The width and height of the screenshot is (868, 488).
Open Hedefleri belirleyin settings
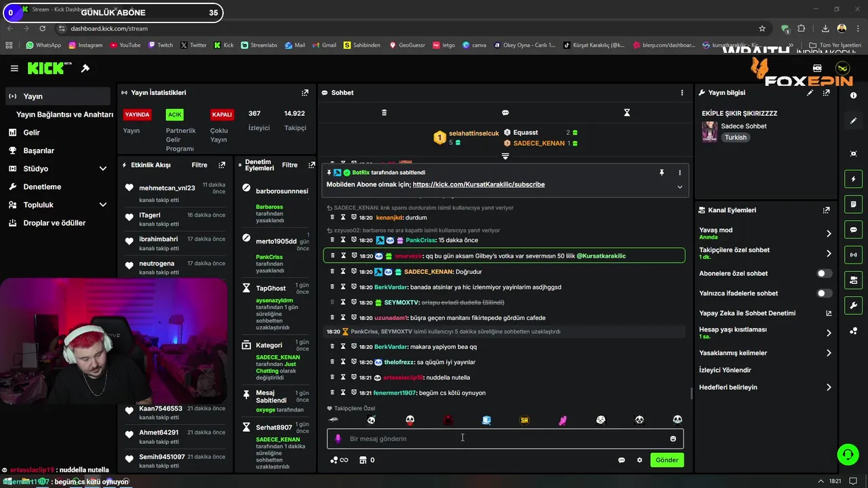(765, 388)
